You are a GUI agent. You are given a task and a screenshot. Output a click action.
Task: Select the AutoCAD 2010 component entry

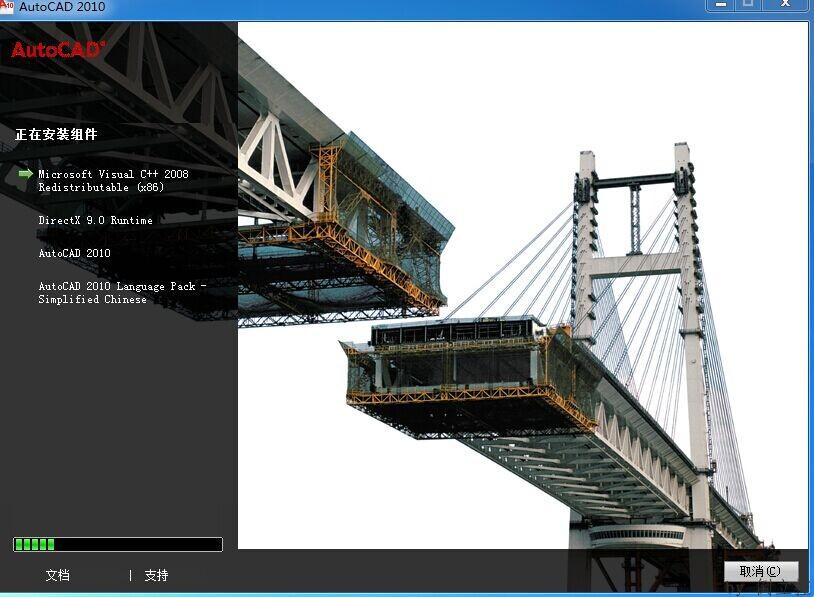(x=74, y=253)
